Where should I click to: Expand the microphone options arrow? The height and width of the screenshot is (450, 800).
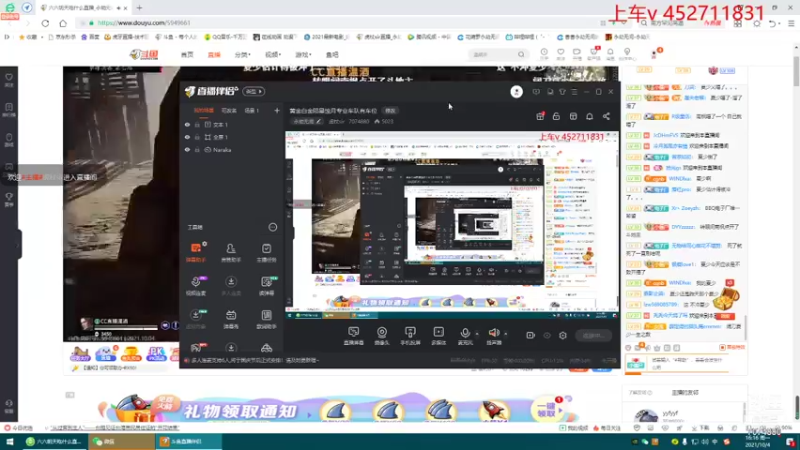click(477, 334)
